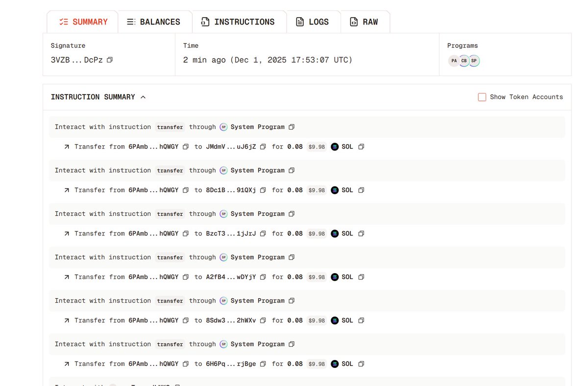
Task: Switch to the Logs tab
Action: click(312, 22)
